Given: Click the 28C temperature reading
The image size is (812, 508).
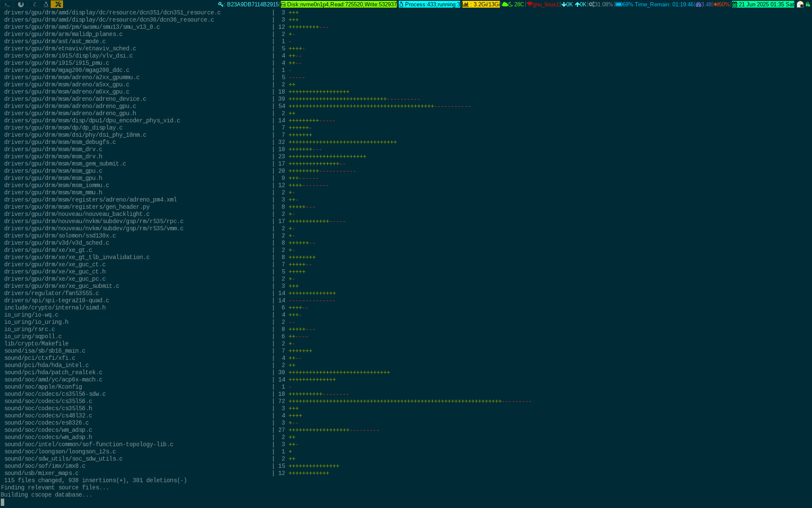Looking at the screenshot, I should [519, 4].
